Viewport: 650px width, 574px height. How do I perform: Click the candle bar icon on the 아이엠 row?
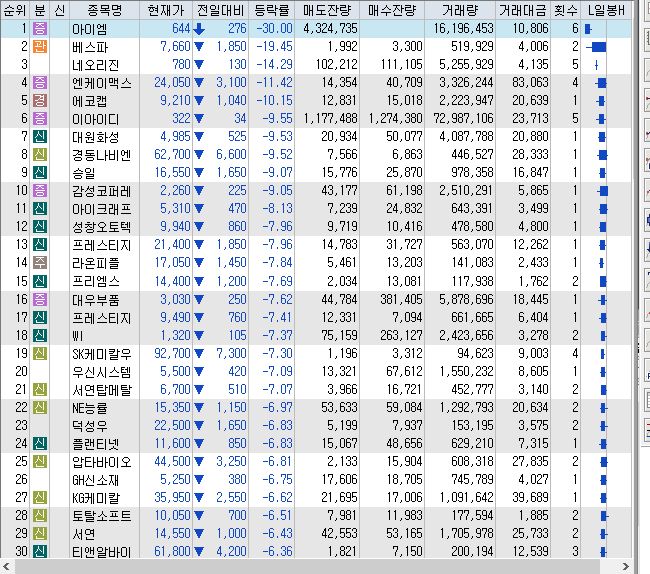(x=588, y=29)
